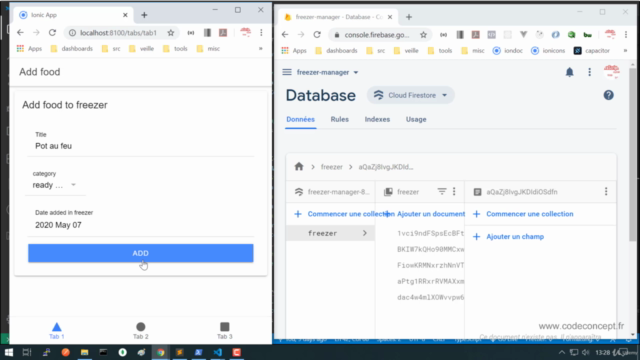Open tools bookmark folder in Ionic window
Screen dimensions: 640x360
[175, 49]
